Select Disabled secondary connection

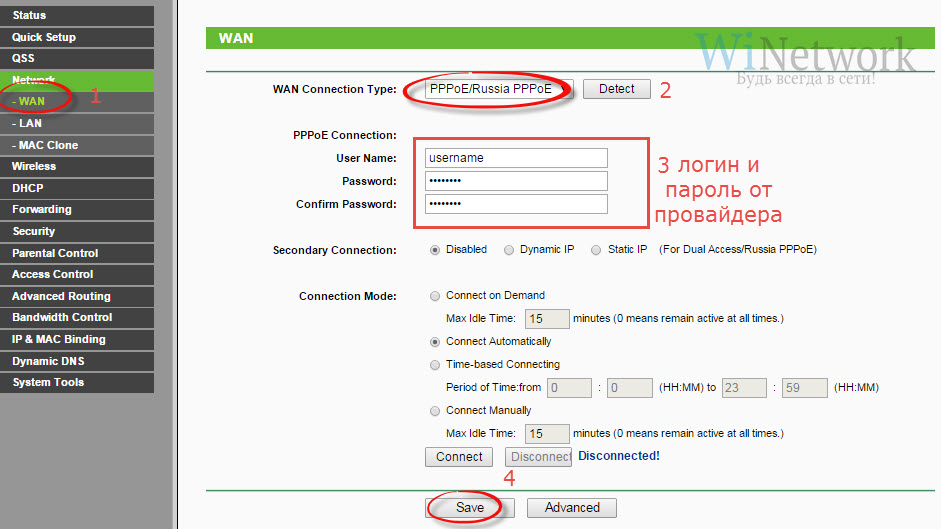tap(435, 250)
